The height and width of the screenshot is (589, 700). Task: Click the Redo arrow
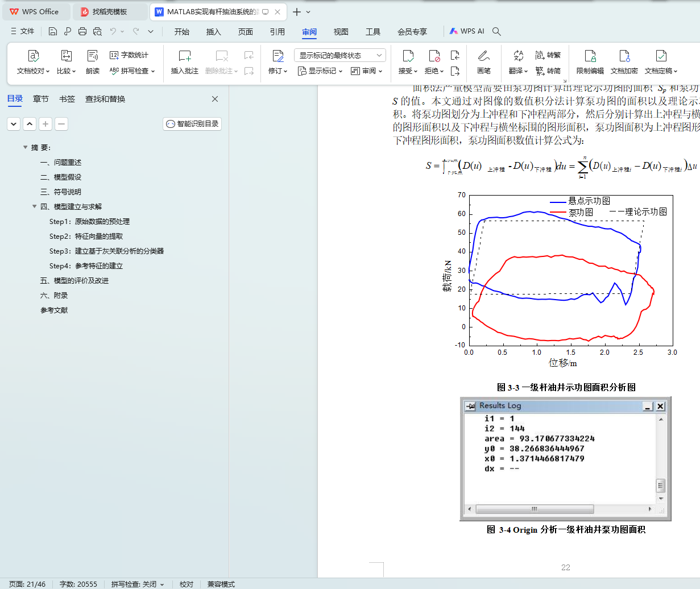click(x=136, y=31)
